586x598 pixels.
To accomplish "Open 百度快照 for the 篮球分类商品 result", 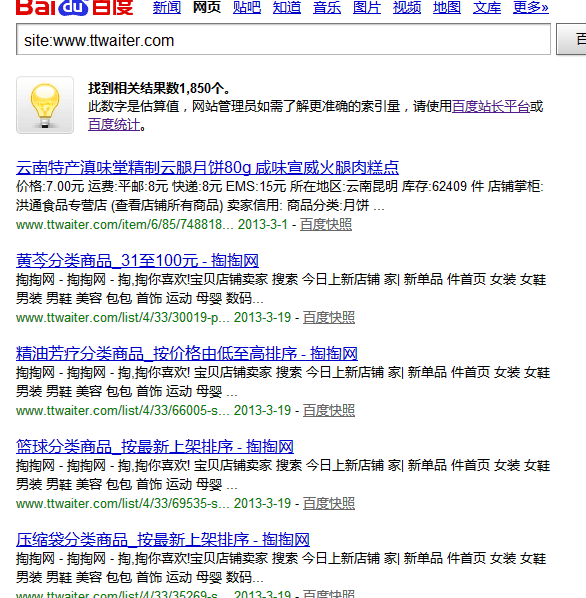I will point(329,504).
